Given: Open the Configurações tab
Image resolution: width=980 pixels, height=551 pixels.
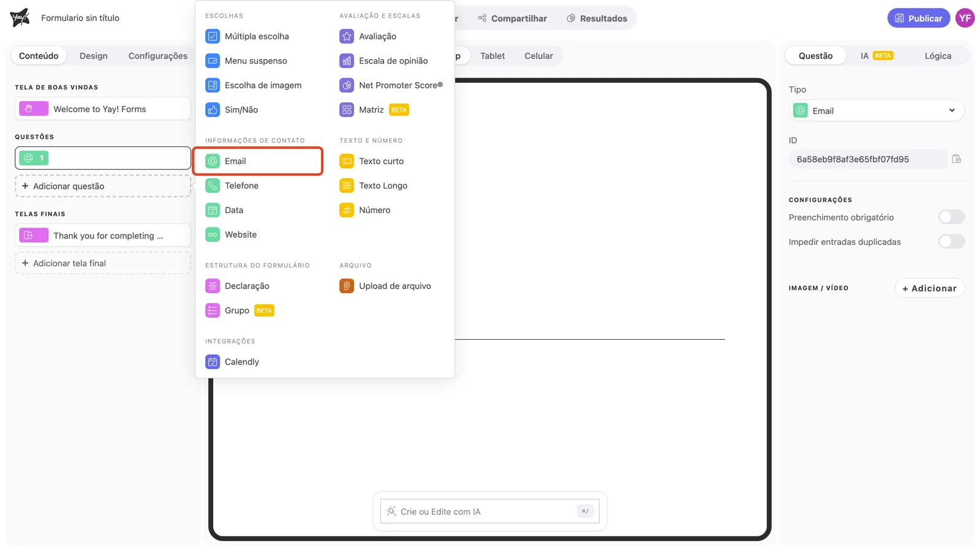Looking at the screenshot, I should [x=158, y=56].
